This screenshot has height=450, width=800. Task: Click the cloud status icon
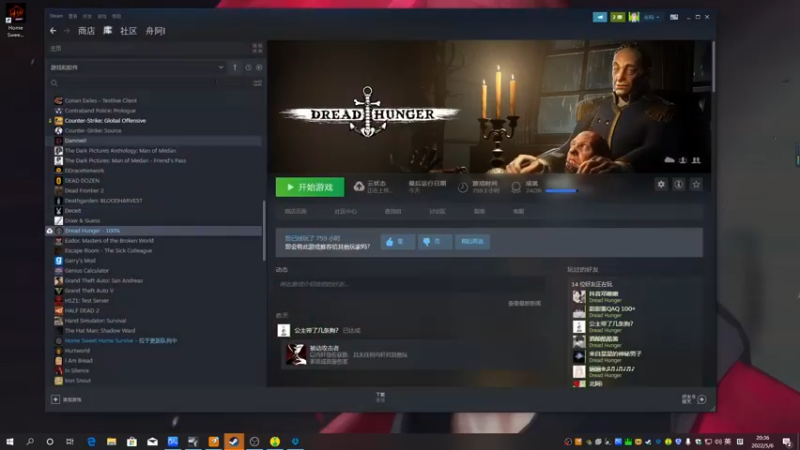pyautogui.click(x=359, y=187)
